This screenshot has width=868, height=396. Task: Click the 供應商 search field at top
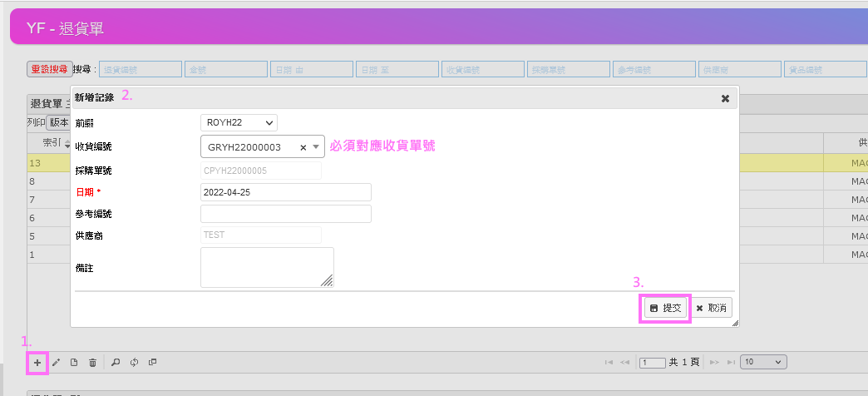pos(740,69)
